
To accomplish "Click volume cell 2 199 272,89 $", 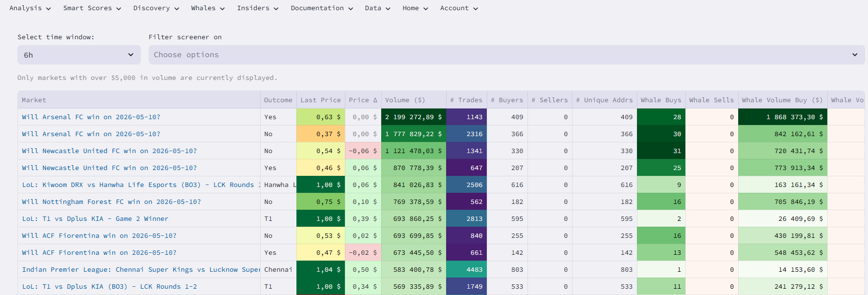I will (414, 117).
